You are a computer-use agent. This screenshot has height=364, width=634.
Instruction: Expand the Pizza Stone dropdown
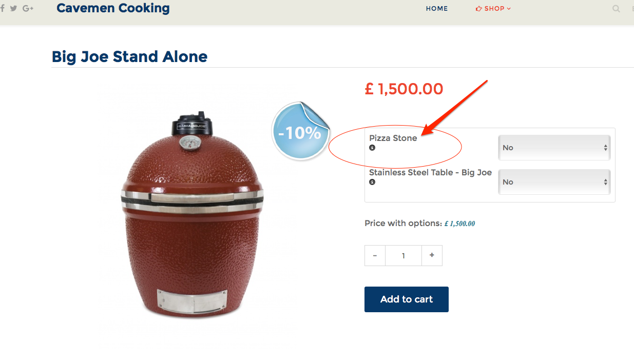click(554, 148)
